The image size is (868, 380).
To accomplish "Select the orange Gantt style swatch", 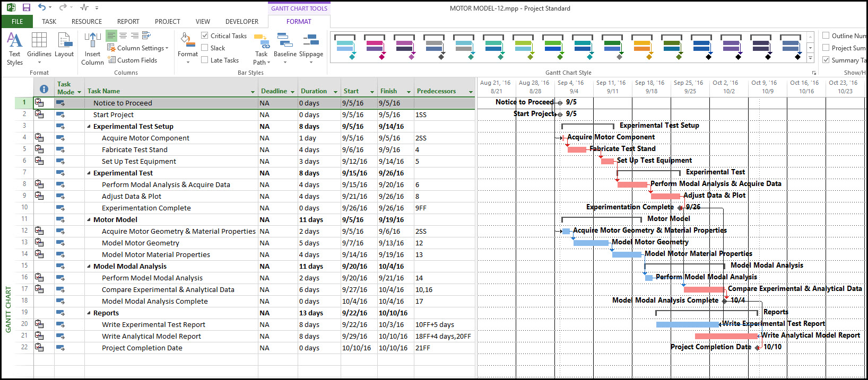I will 642,47.
